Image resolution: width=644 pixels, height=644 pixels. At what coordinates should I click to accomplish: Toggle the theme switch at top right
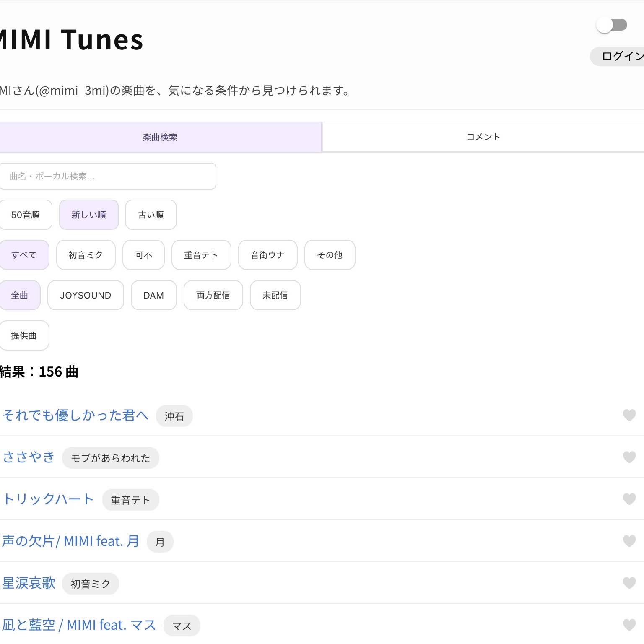tap(612, 25)
